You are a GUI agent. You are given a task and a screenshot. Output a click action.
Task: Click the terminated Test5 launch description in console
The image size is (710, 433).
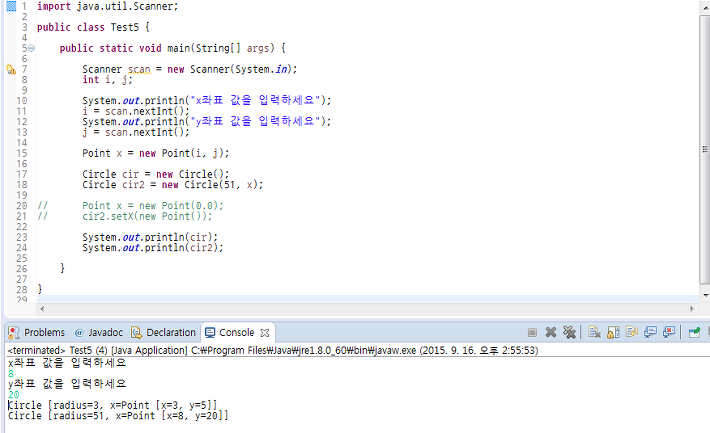(x=273, y=350)
